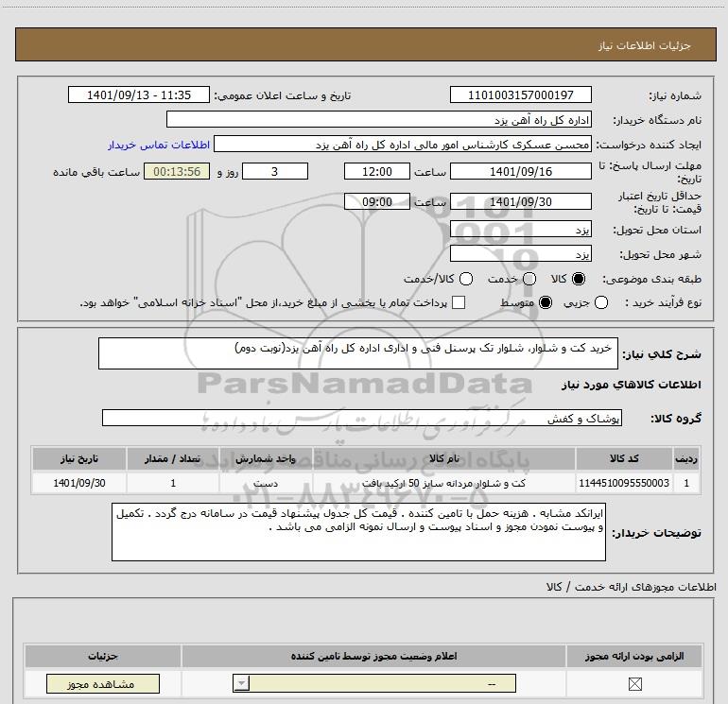Click delivery province field یزد
The width and height of the screenshot is (728, 704).
click(x=520, y=230)
